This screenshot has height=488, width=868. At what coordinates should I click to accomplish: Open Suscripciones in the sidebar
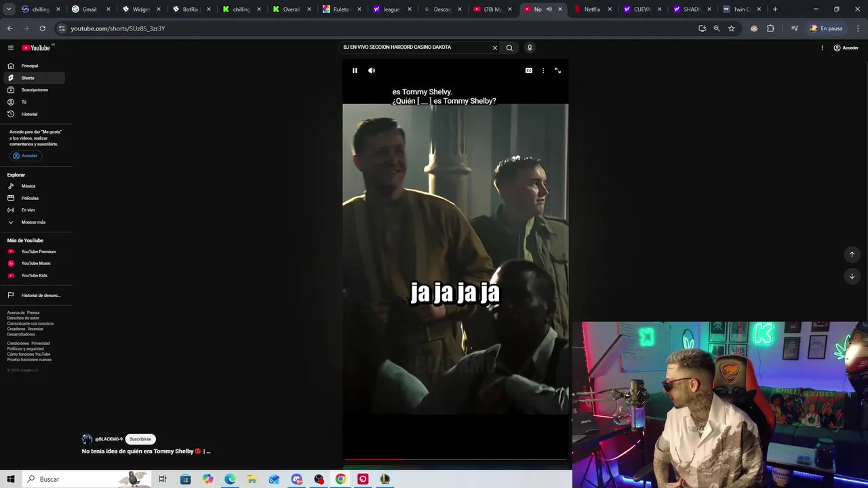point(35,90)
